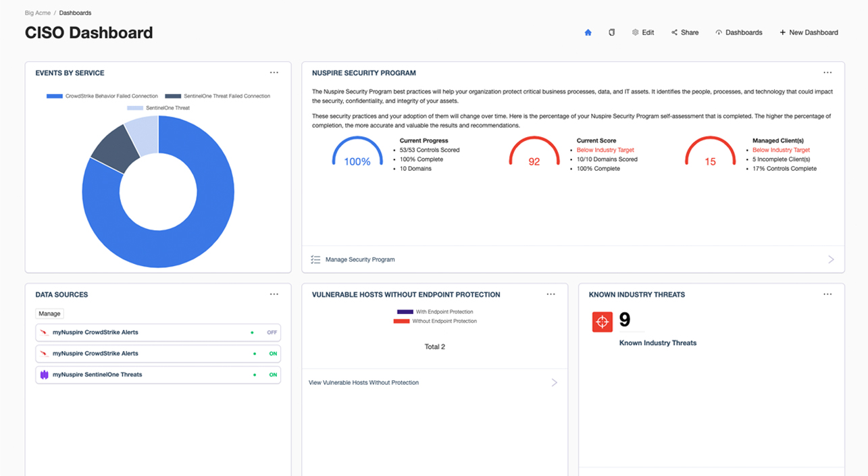Click the 5 Incomplete Client(s) text

780,159
